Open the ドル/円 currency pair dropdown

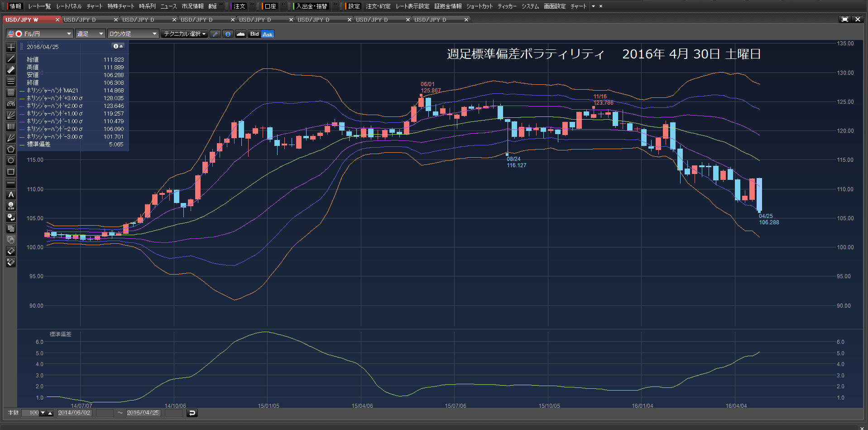[x=39, y=34]
